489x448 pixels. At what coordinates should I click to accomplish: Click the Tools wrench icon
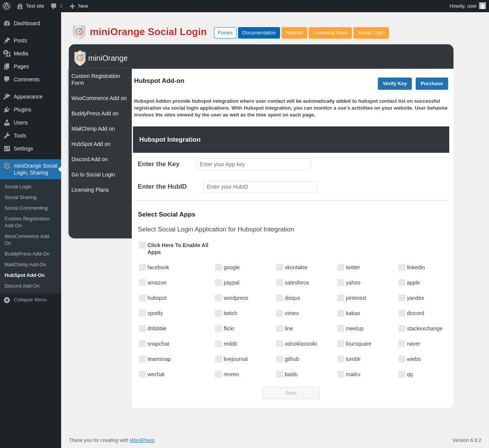(x=7, y=136)
